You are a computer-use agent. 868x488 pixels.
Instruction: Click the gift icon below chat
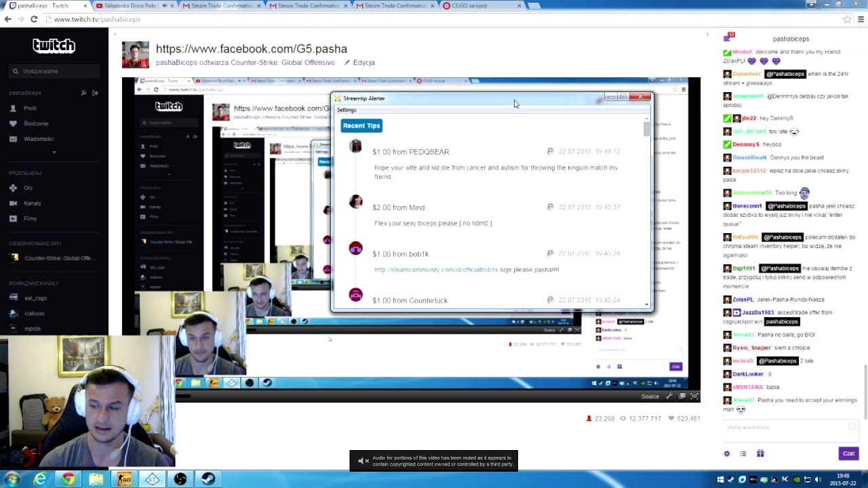tap(760, 453)
